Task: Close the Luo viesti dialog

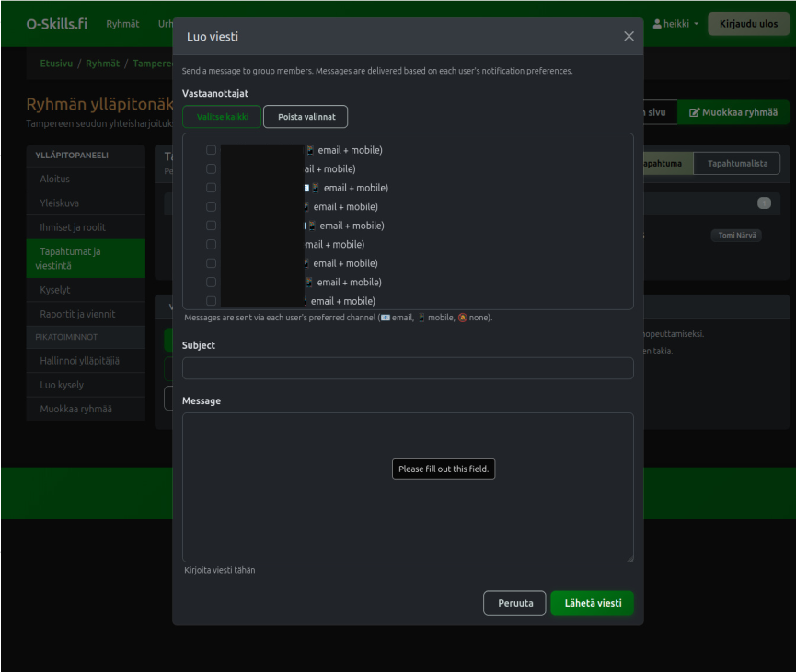Action: click(629, 36)
